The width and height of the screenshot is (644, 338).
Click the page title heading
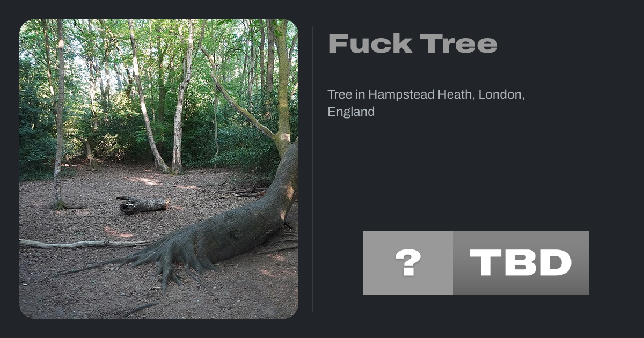pos(413,43)
